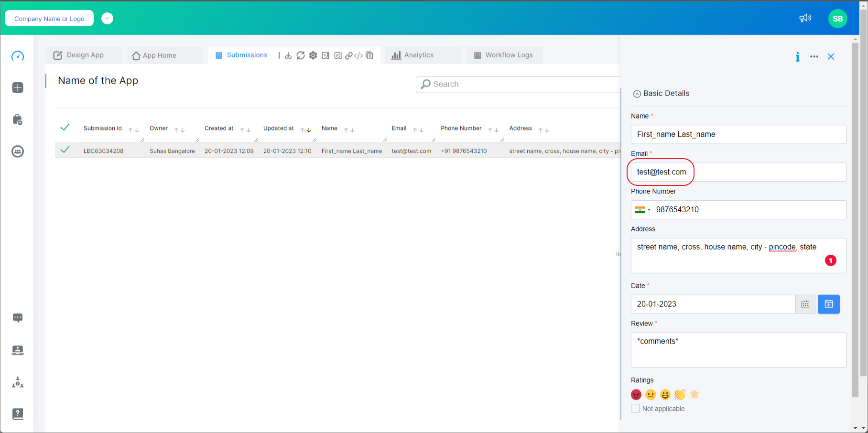
Task: Switch to the Analytics tab
Action: (418, 55)
